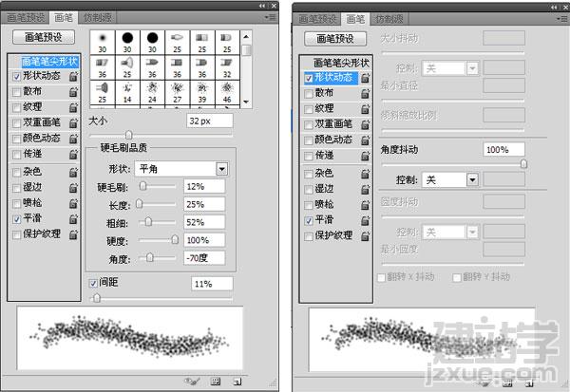Uncheck 形状动态 checkbox in left panel
This screenshot has width=570, height=392.
click(17, 76)
